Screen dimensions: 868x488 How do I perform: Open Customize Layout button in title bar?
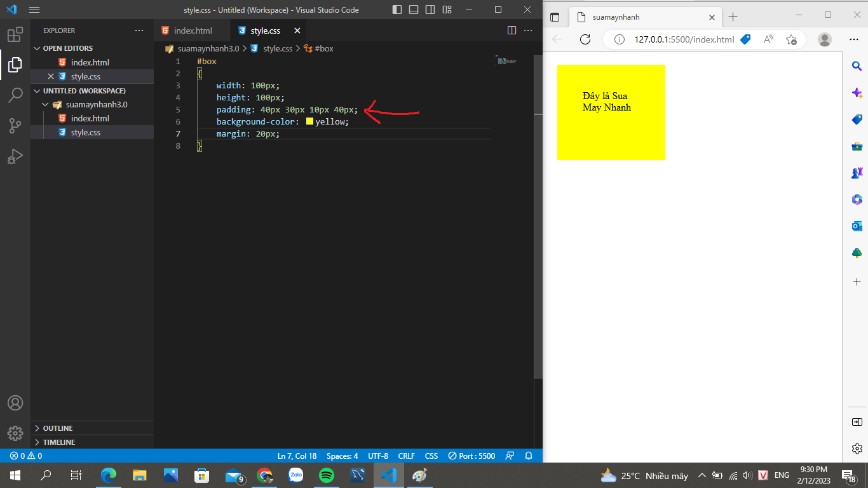tap(447, 10)
